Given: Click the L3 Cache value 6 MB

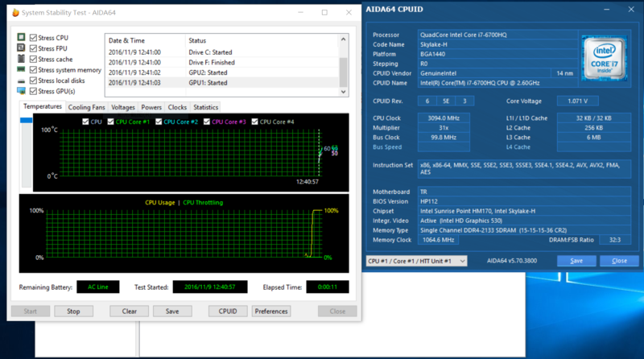Looking at the screenshot, I should 594,138.
